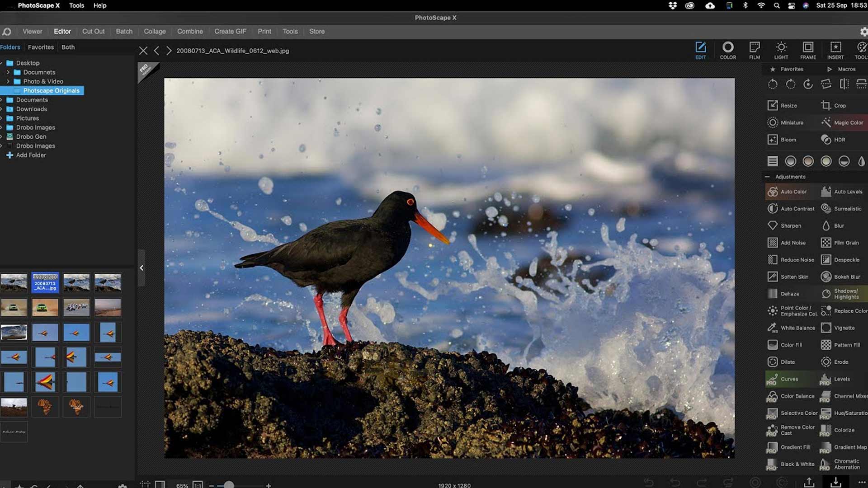Image resolution: width=868 pixels, height=488 pixels.
Task: Select the oystercatcher photo thumbnail
Action: [x=45, y=283]
